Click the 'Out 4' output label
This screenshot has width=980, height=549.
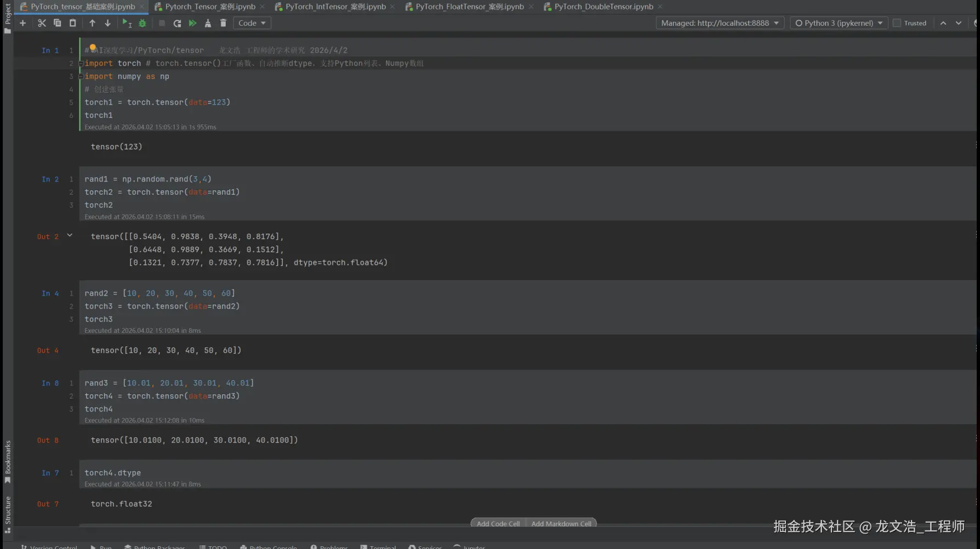pos(48,350)
